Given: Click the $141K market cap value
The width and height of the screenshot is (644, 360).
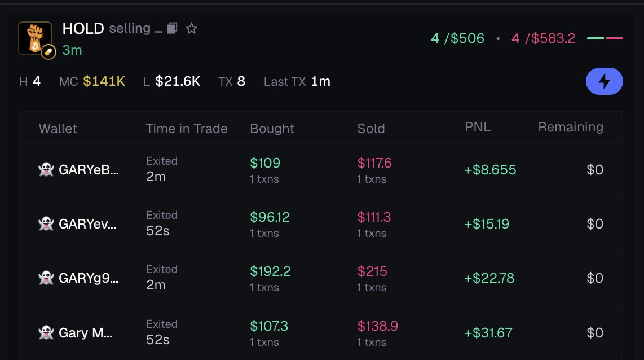Looking at the screenshot, I should point(104,82).
